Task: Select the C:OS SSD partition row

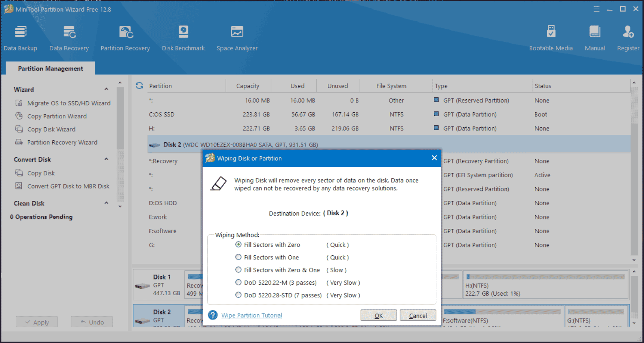Action: pyautogui.click(x=389, y=114)
